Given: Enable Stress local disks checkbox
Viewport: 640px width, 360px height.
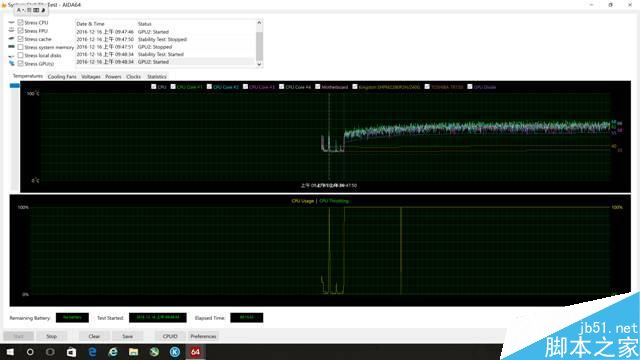Looking at the screenshot, I should 20,55.
